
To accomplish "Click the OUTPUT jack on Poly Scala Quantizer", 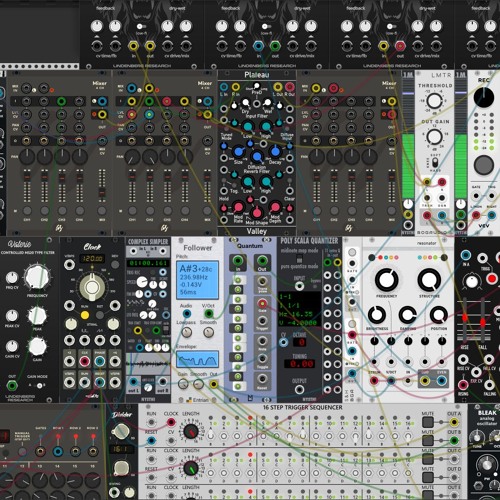I will coord(299,389).
